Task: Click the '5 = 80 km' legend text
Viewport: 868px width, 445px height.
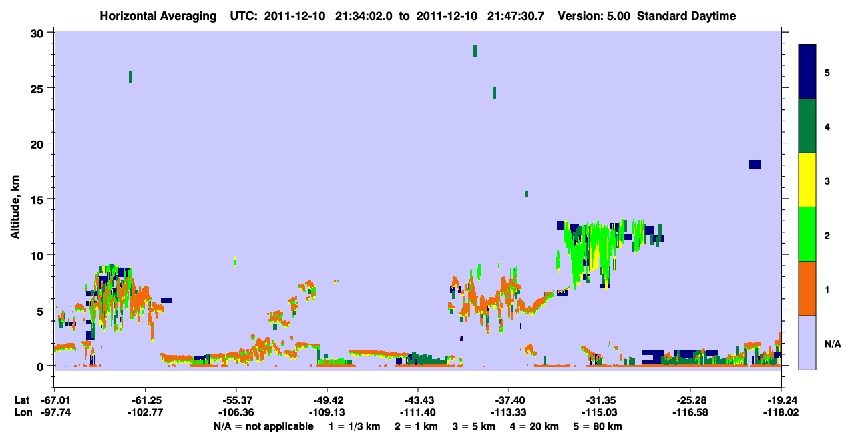Action: pyautogui.click(x=598, y=426)
